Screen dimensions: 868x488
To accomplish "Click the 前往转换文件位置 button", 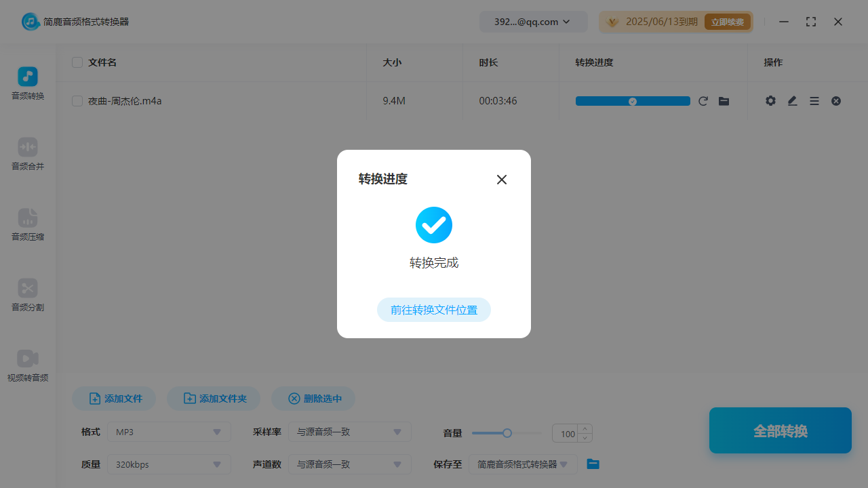I will (433, 309).
